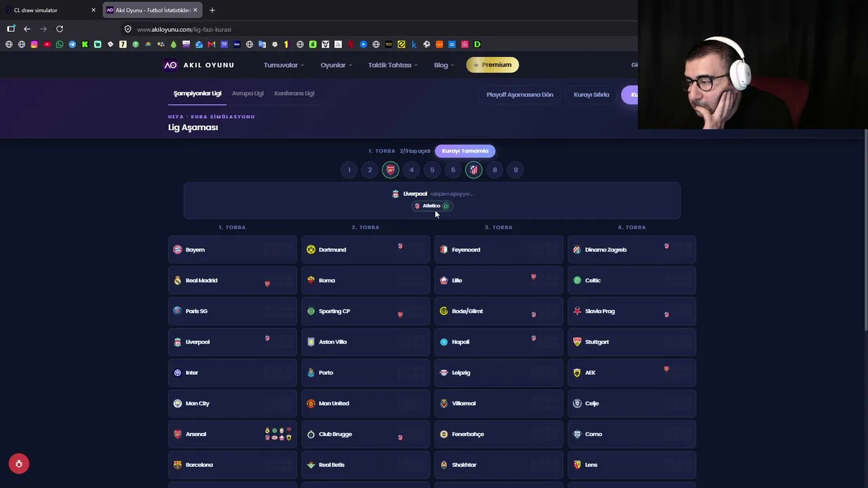Click the Roma team name

(327, 281)
